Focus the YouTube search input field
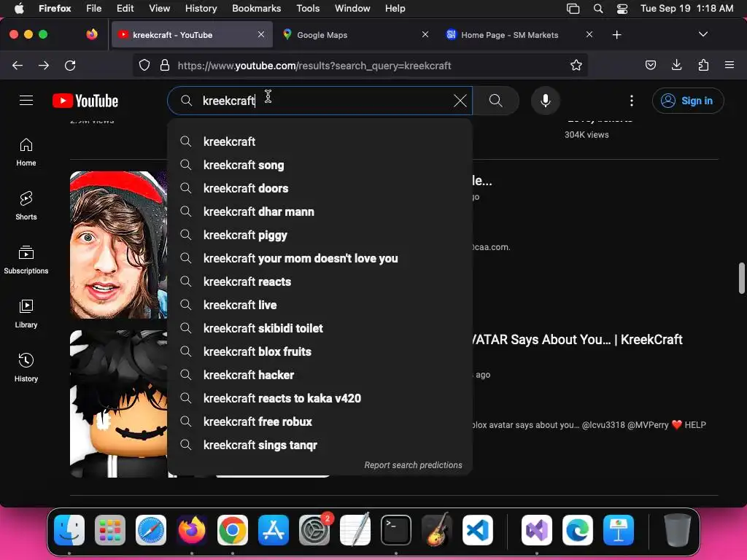 click(320, 101)
